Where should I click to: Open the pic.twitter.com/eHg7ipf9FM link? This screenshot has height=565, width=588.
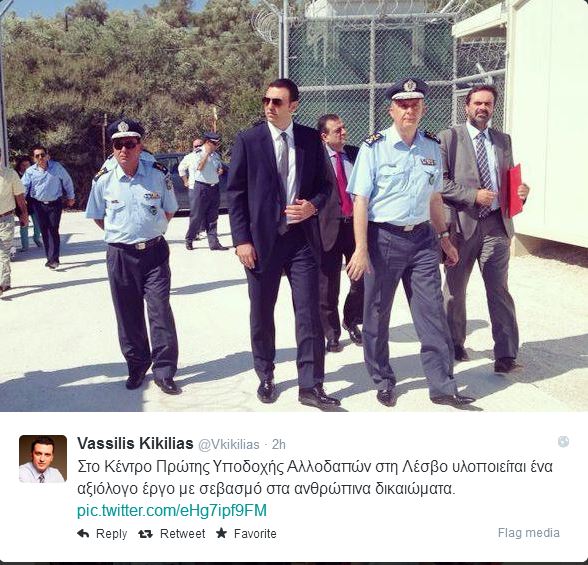click(x=172, y=511)
